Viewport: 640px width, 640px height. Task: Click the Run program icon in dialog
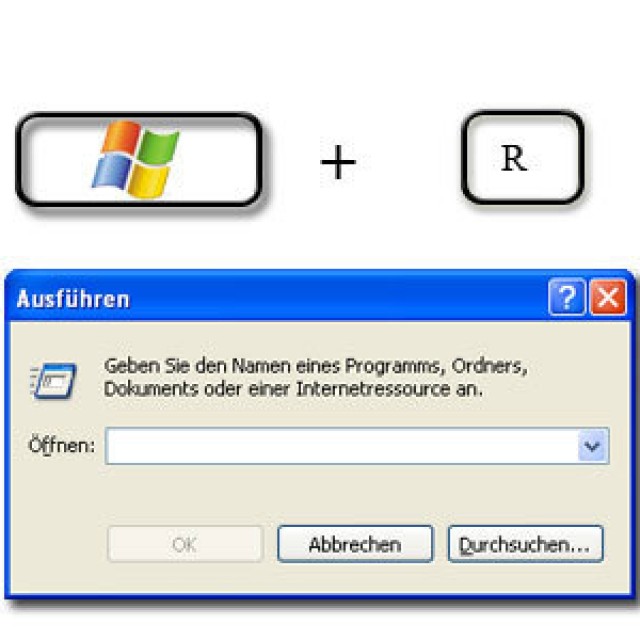pos(53,380)
